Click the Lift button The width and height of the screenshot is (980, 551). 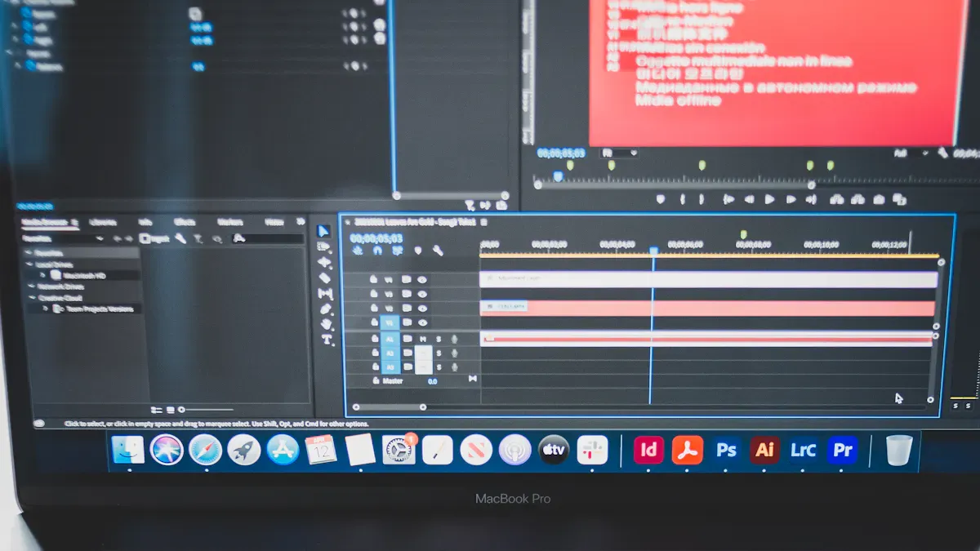click(836, 199)
